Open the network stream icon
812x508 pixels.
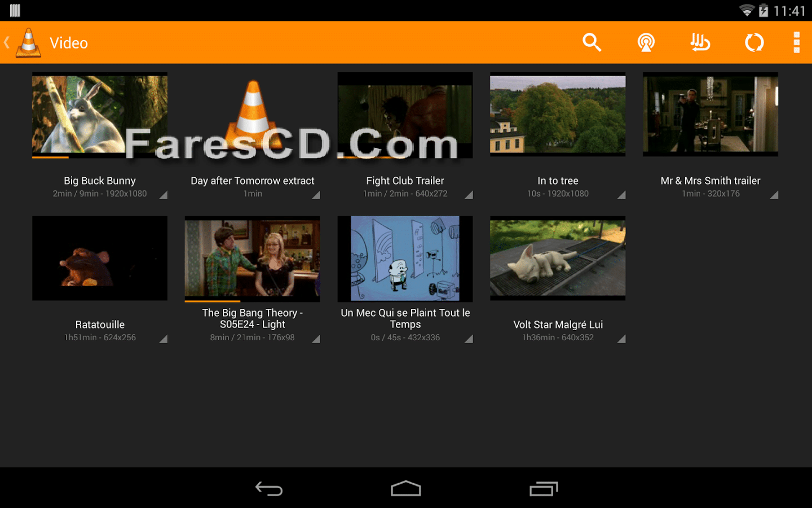click(646, 42)
